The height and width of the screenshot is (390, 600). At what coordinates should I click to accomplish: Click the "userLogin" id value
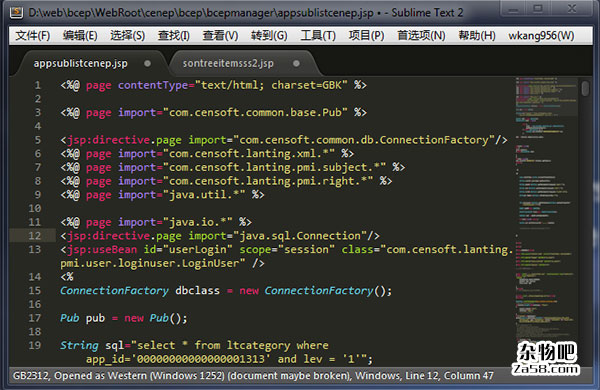point(197,250)
